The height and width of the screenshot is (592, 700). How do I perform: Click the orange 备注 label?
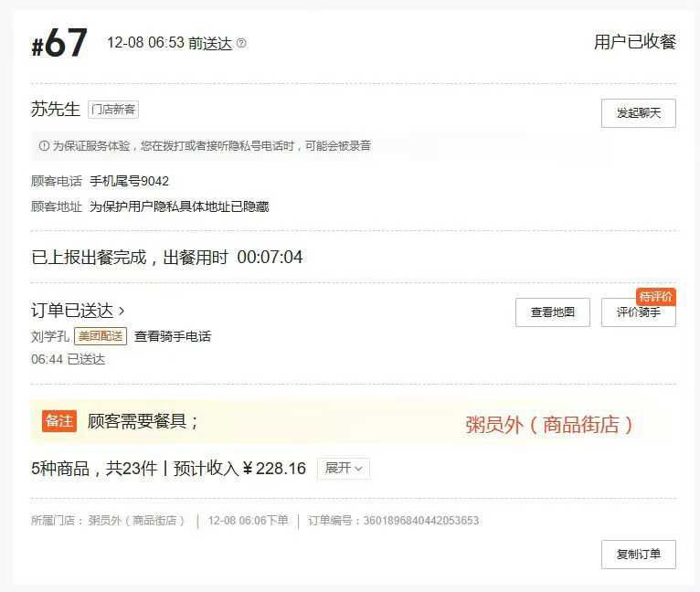coord(59,421)
